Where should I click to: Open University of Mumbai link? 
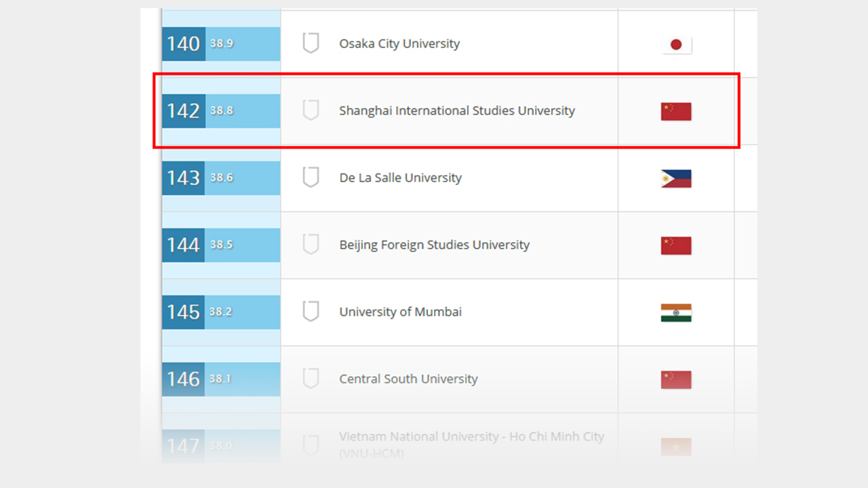coord(400,312)
